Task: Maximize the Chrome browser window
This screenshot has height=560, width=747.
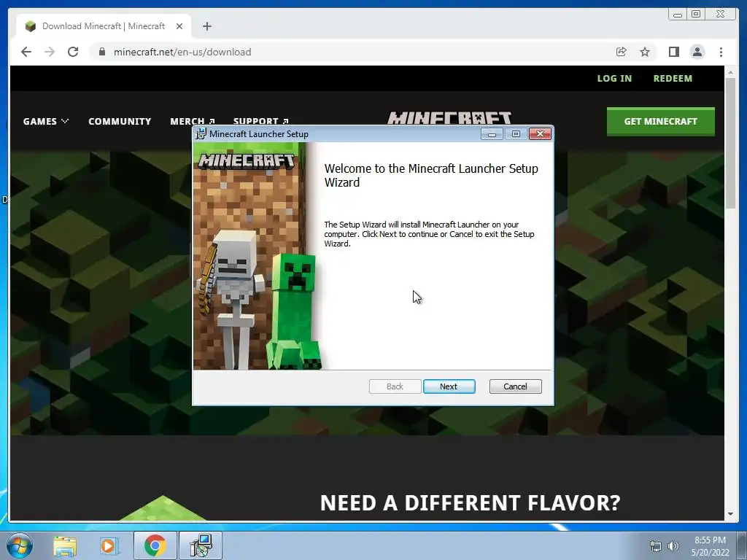Action: [695, 15]
